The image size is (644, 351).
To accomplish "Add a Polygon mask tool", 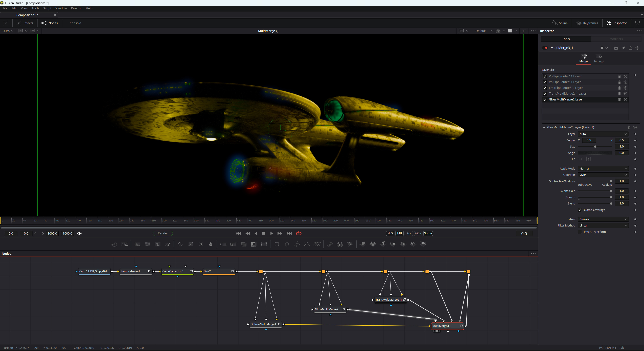I will tap(297, 244).
